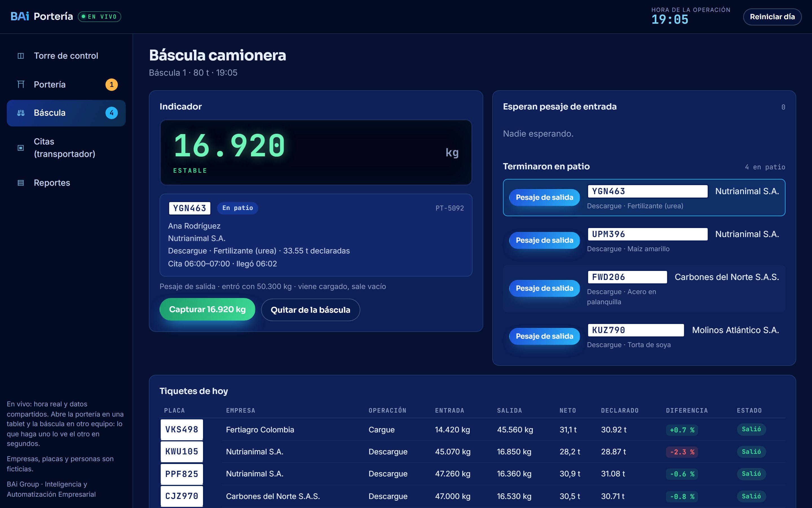Click the +0.7 % difference chip
812x508 pixels.
tap(682, 430)
